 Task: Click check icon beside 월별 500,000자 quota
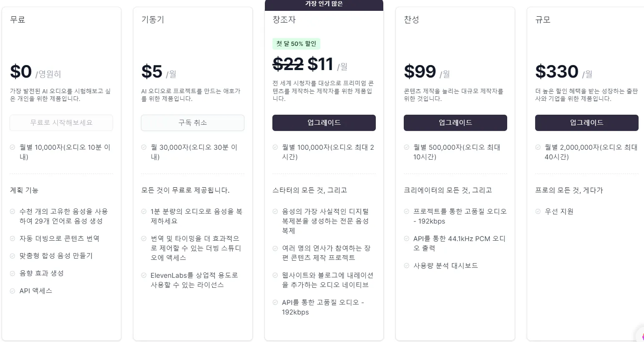(407, 147)
